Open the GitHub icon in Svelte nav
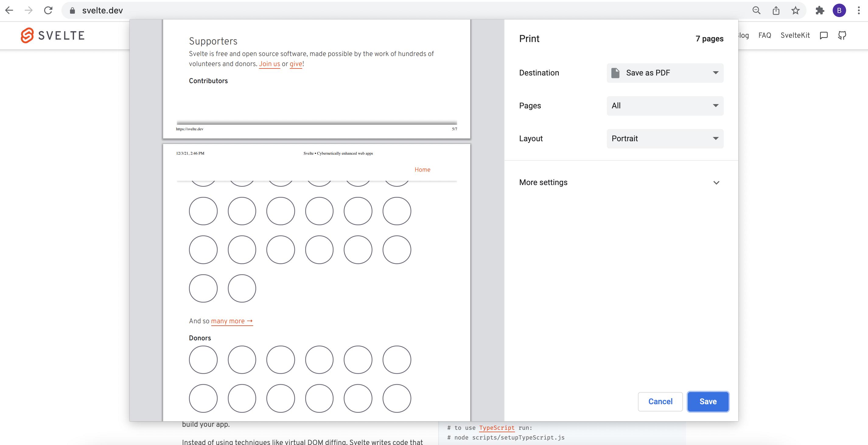868x445 pixels. click(x=842, y=35)
